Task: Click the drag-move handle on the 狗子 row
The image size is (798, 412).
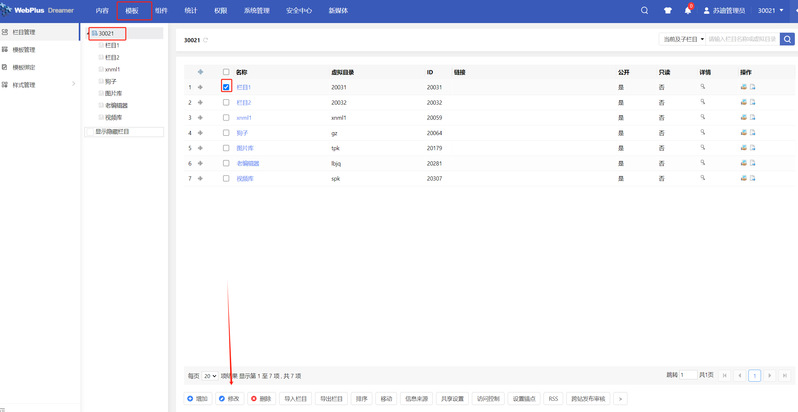Action: pos(201,132)
